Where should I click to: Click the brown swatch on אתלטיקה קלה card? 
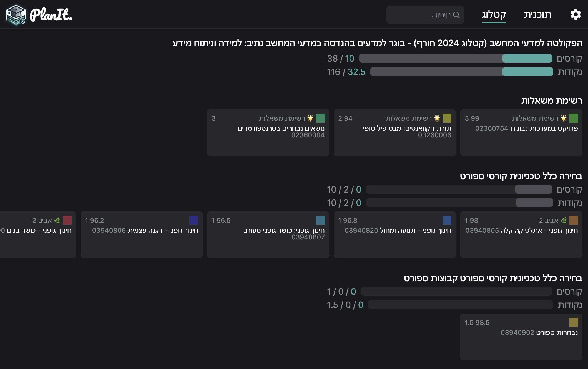573,220
